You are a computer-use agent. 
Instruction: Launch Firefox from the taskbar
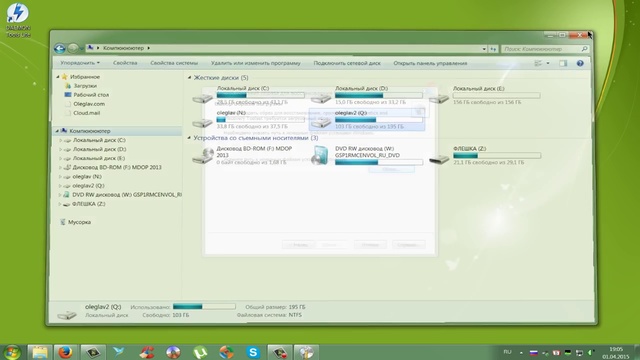tap(65, 352)
